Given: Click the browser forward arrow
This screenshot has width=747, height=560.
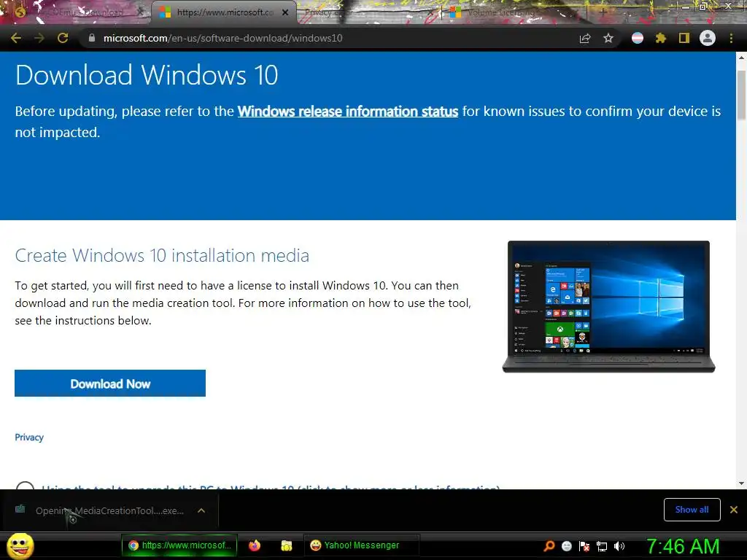Looking at the screenshot, I should tap(39, 38).
